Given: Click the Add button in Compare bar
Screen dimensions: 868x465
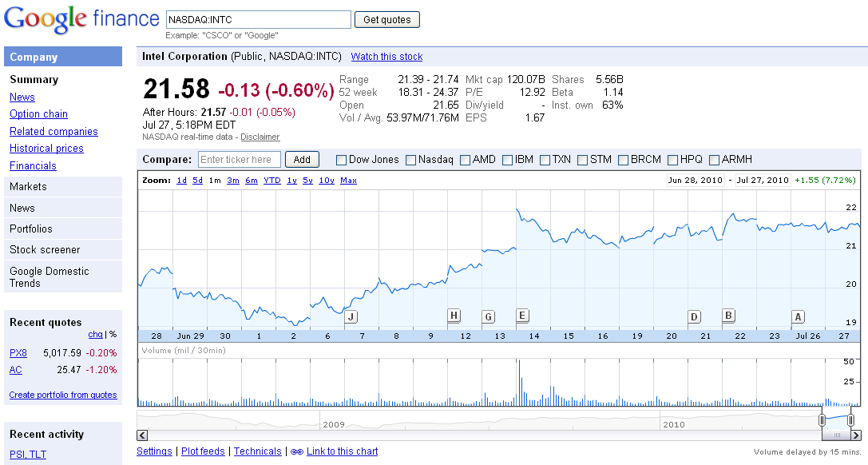Looking at the screenshot, I should (302, 160).
